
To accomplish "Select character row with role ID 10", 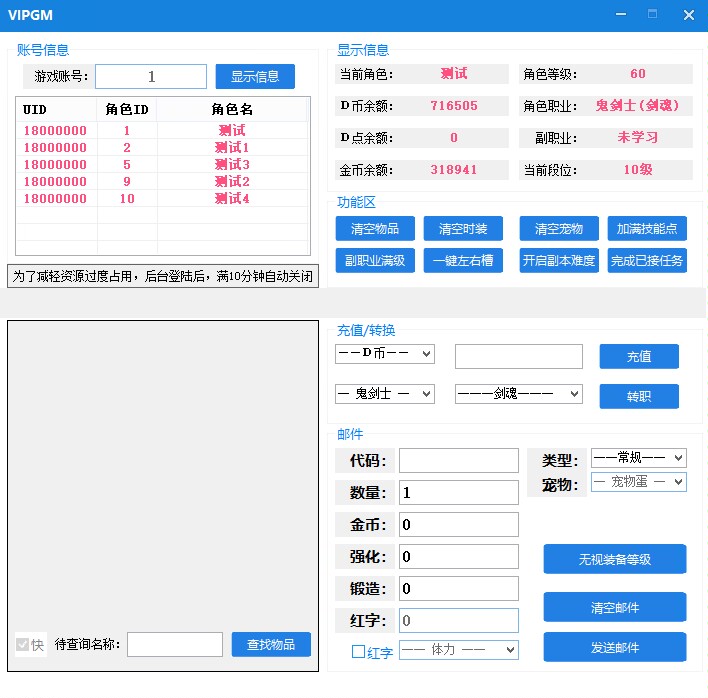I will [x=160, y=198].
